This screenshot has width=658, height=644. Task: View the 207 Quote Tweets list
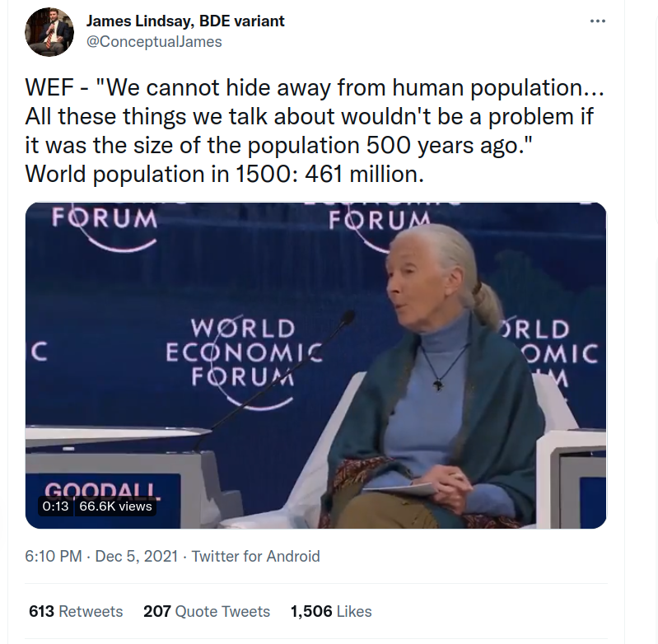click(207, 611)
